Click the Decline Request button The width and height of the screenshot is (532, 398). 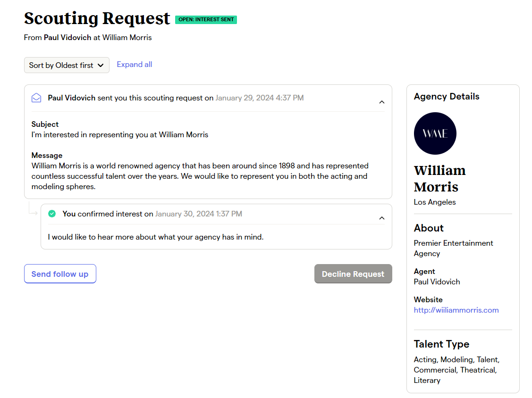point(353,274)
